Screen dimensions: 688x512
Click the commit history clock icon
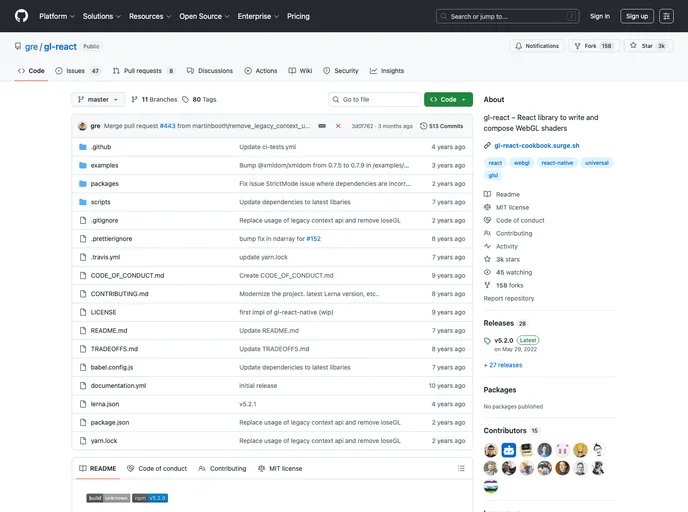point(424,126)
